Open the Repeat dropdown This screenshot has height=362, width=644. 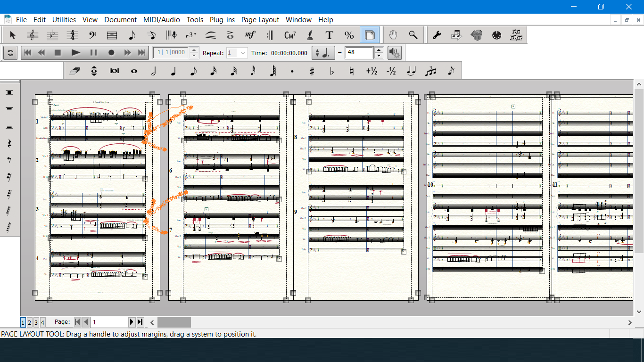click(x=243, y=53)
